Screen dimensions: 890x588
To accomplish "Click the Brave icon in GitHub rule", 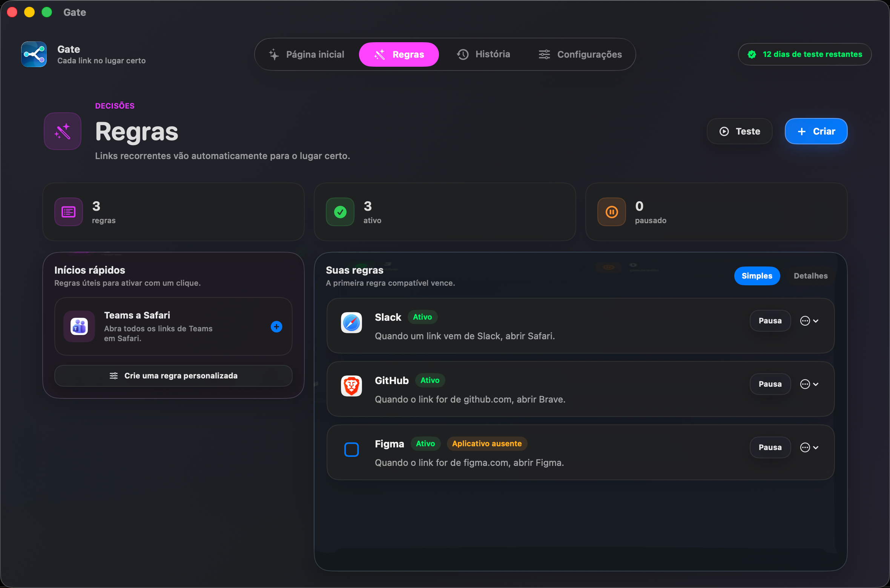I will click(351, 386).
